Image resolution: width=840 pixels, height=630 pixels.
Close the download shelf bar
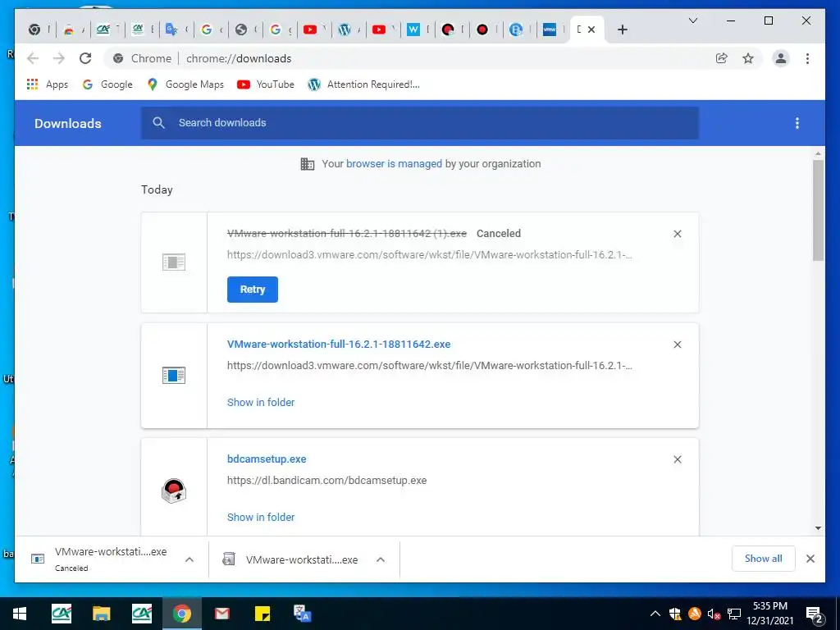(x=810, y=559)
